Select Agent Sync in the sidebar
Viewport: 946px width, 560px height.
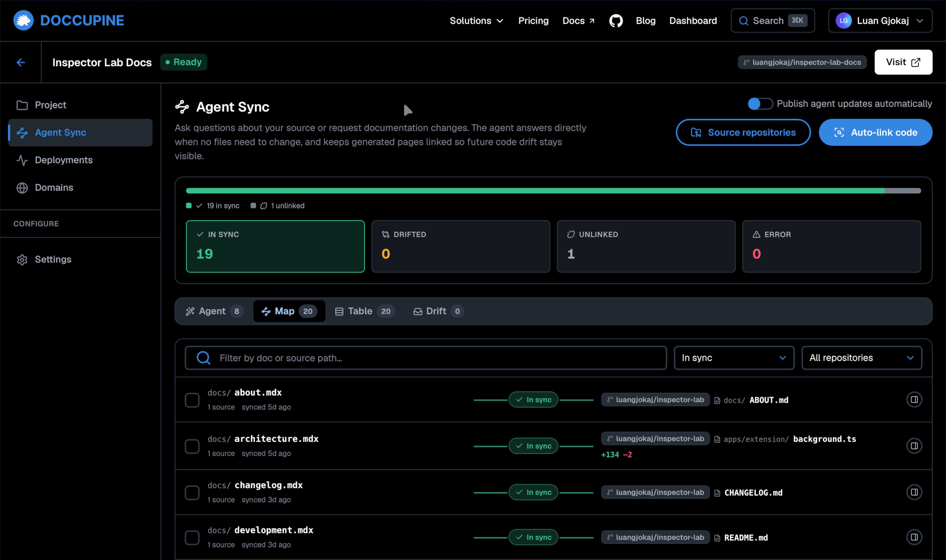coord(80,133)
